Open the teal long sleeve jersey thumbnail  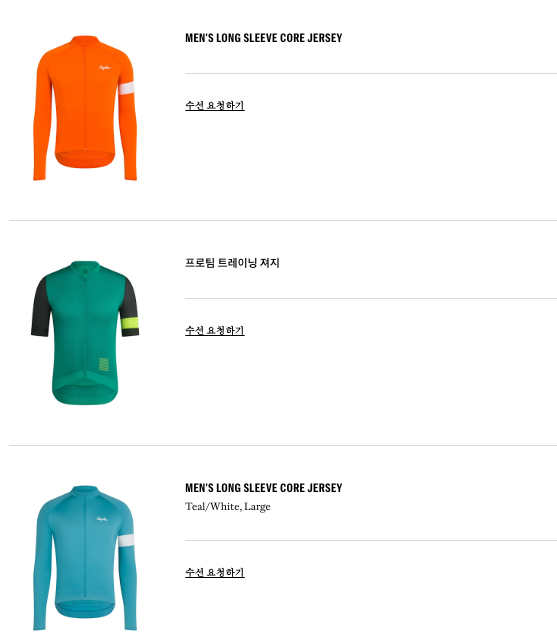(x=85, y=558)
